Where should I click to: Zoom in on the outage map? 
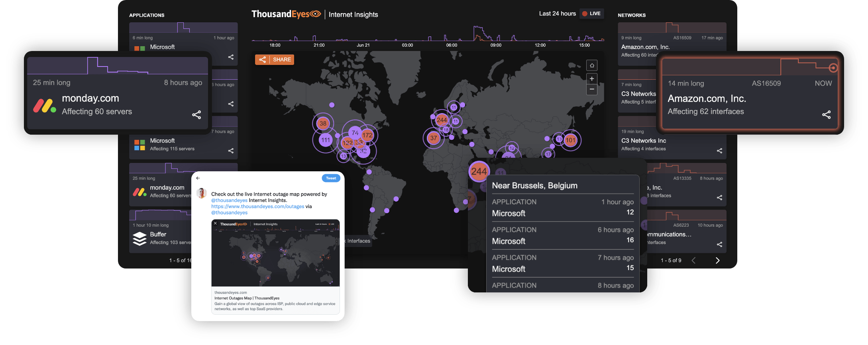pos(592,78)
